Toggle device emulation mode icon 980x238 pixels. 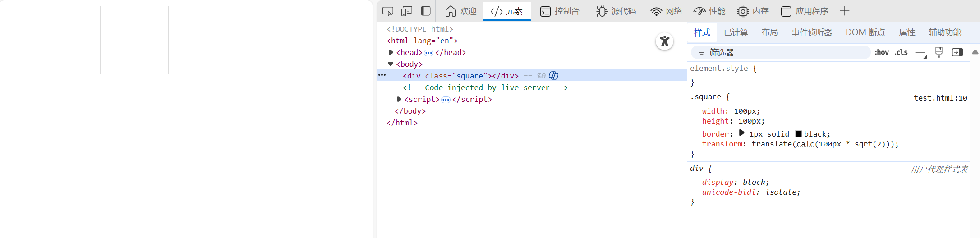(x=407, y=11)
